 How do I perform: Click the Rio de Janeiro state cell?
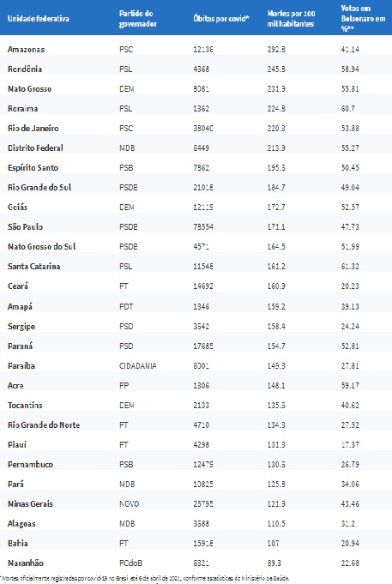click(x=33, y=128)
